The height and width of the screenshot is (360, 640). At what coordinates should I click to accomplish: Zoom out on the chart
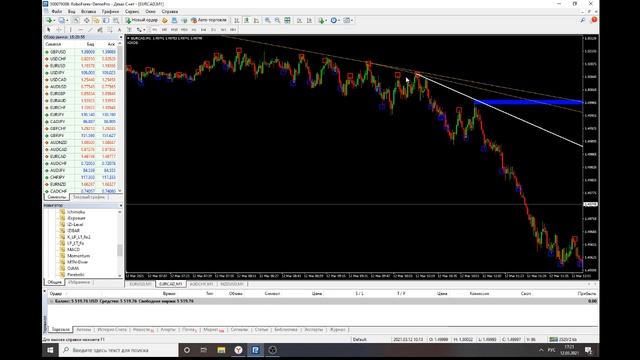click(x=277, y=20)
